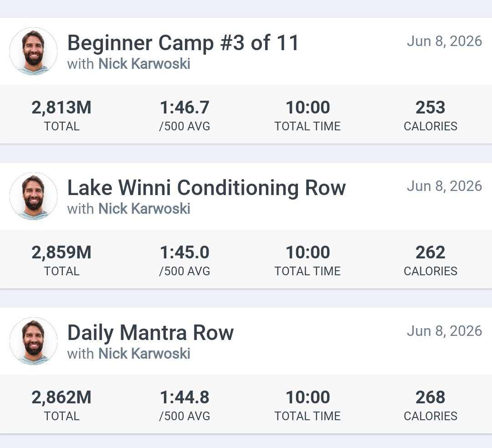Open the Daily Mantra Row workout
492x448 pixels.
tap(150, 333)
